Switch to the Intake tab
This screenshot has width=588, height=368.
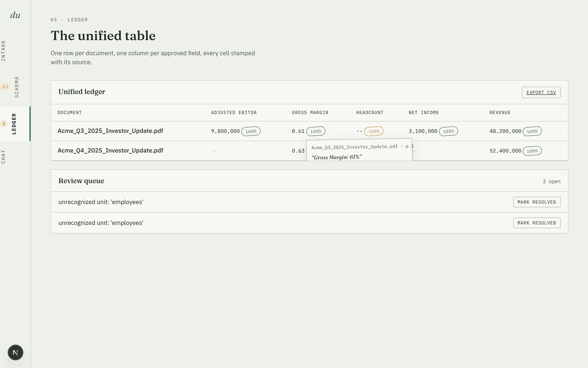tap(4, 51)
